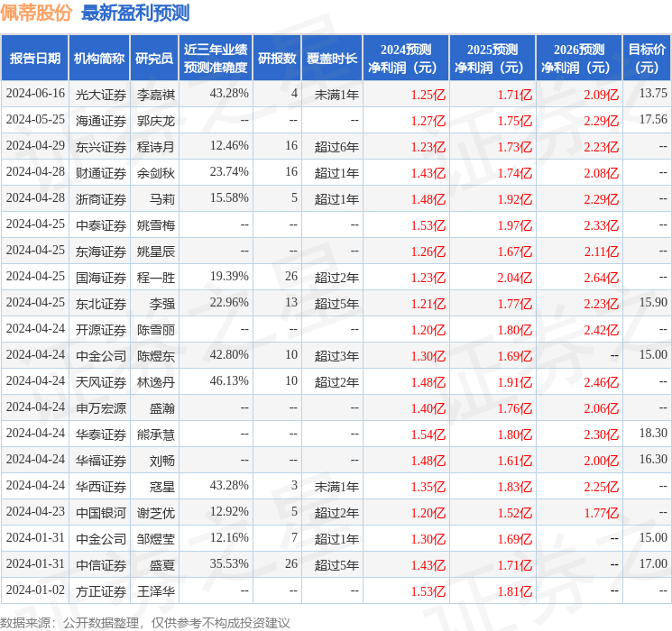Click analyst name 姚星辰

[x=156, y=251]
